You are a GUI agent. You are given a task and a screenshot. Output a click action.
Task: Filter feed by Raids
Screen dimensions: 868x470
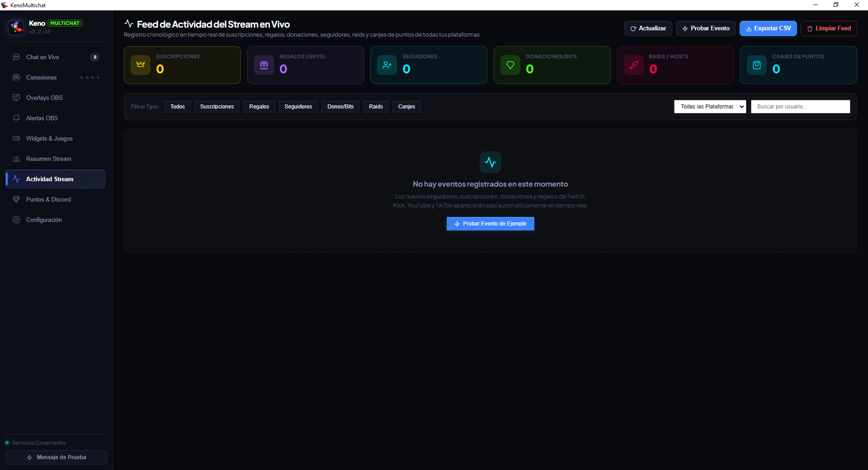(x=376, y=107)
